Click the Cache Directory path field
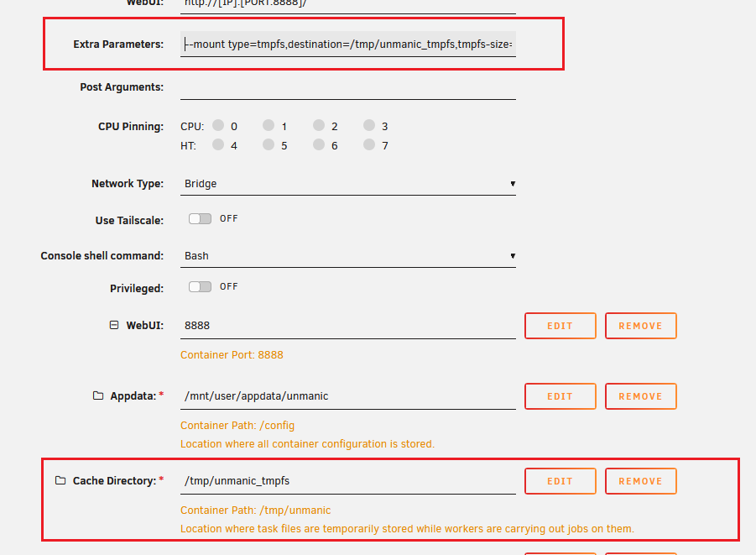 (348, 481)
